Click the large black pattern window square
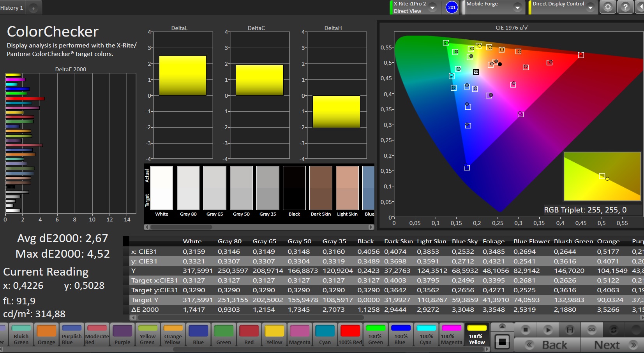 (502, 342)
